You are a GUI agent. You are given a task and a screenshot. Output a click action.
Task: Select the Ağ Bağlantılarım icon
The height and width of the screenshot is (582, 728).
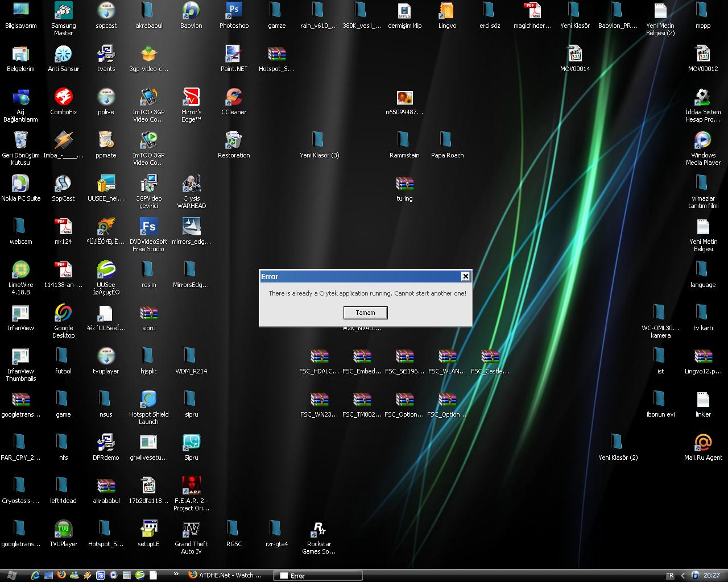click(x=20, y=105)
